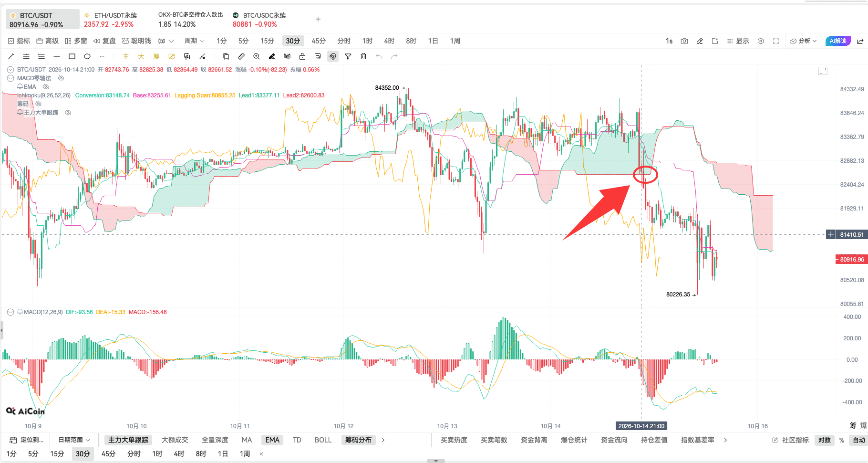Viewport: 868px width, 463px height.
Task: Add a new symbol tab with plus
Action: point(318,19)
